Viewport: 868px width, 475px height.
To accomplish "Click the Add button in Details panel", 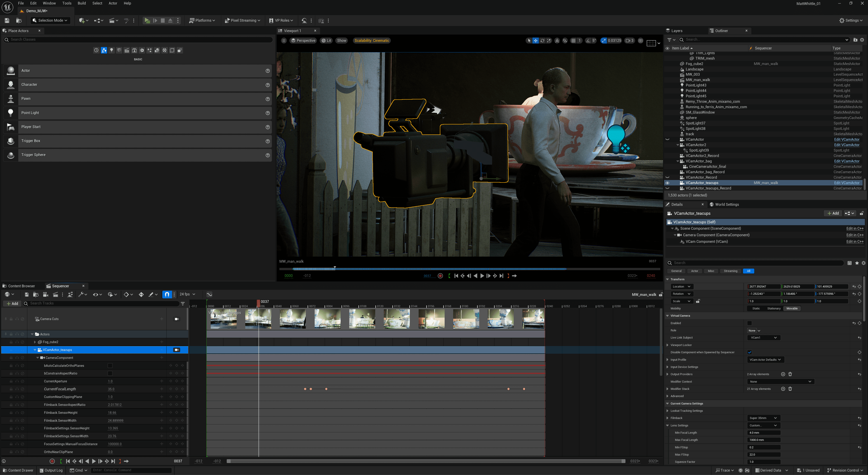I will point(833,213).
